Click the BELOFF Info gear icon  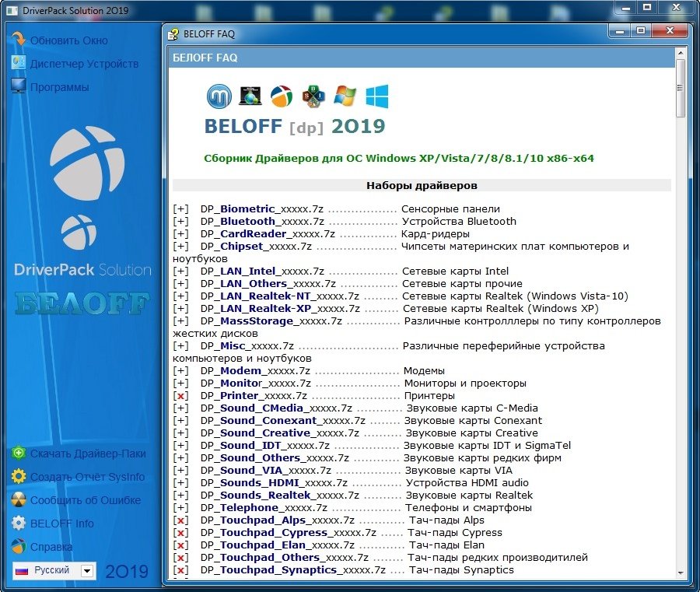point(19,523)
